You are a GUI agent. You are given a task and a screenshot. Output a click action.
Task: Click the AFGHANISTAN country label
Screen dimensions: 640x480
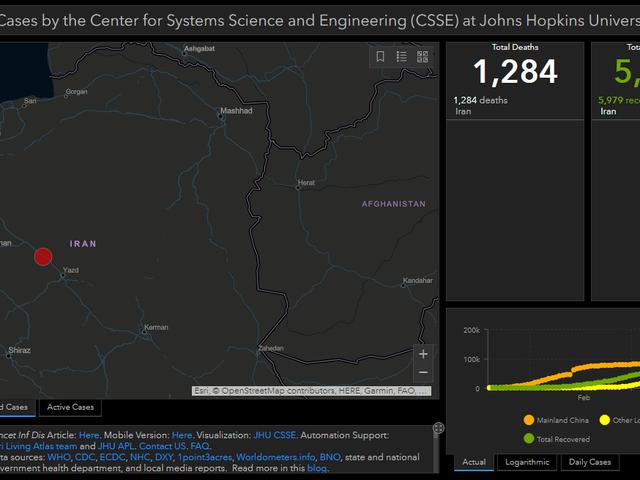click(x=393, y=204)
